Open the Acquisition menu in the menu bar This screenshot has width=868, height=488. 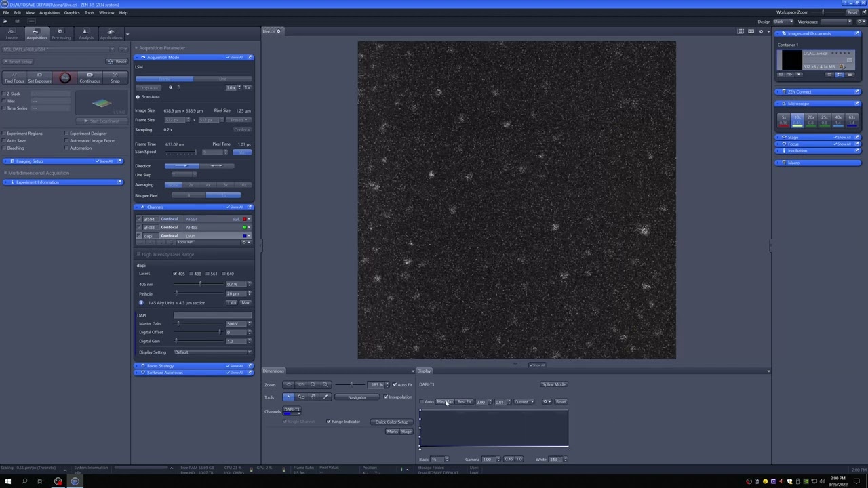coord(49,12)
